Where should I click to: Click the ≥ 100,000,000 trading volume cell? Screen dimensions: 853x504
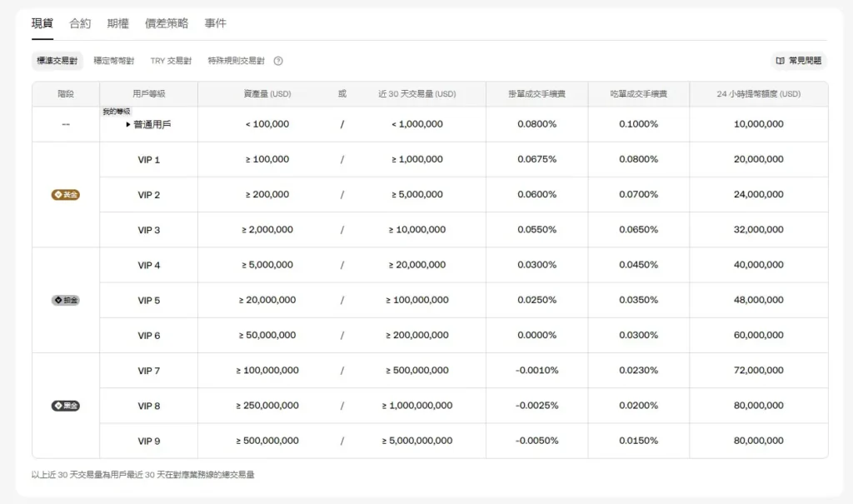[x=417, y=300]
